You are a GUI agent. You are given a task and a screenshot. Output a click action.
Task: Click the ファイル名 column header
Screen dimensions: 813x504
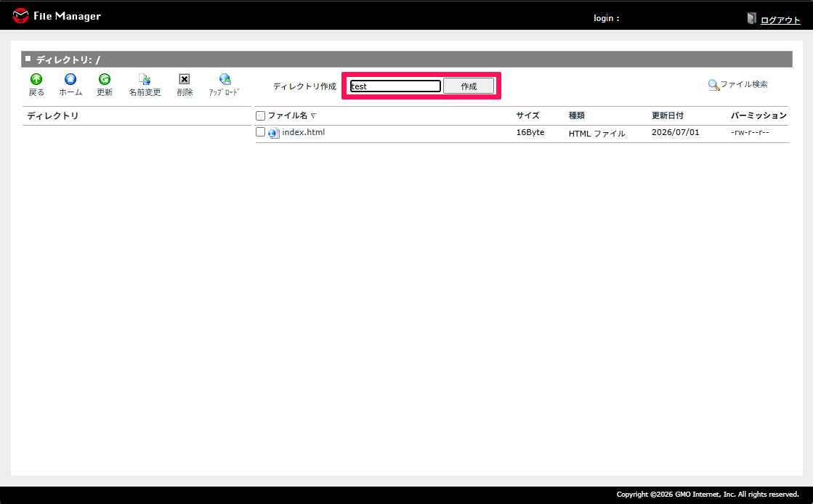tap(287, 115)
